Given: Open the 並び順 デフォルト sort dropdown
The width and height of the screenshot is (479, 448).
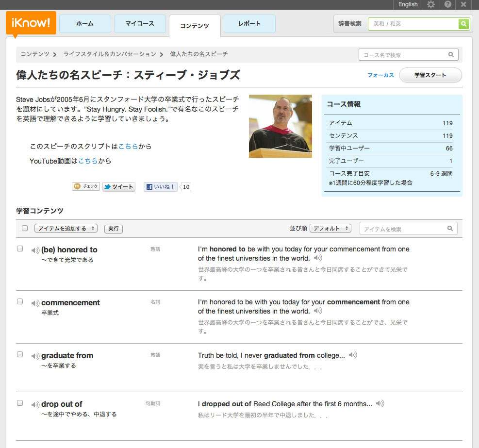Looking at the screenshot, I should (330, 228).
